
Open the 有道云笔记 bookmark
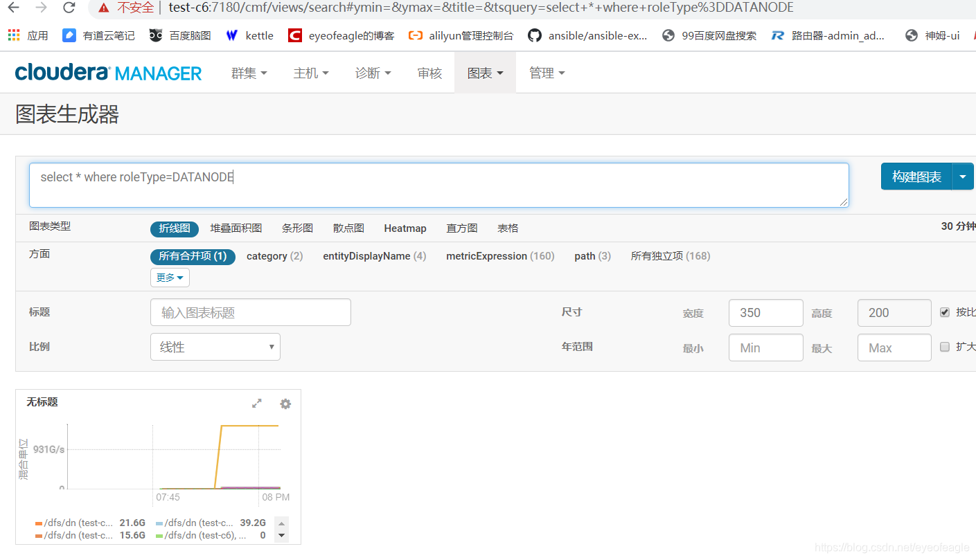(x=98, y=35)
